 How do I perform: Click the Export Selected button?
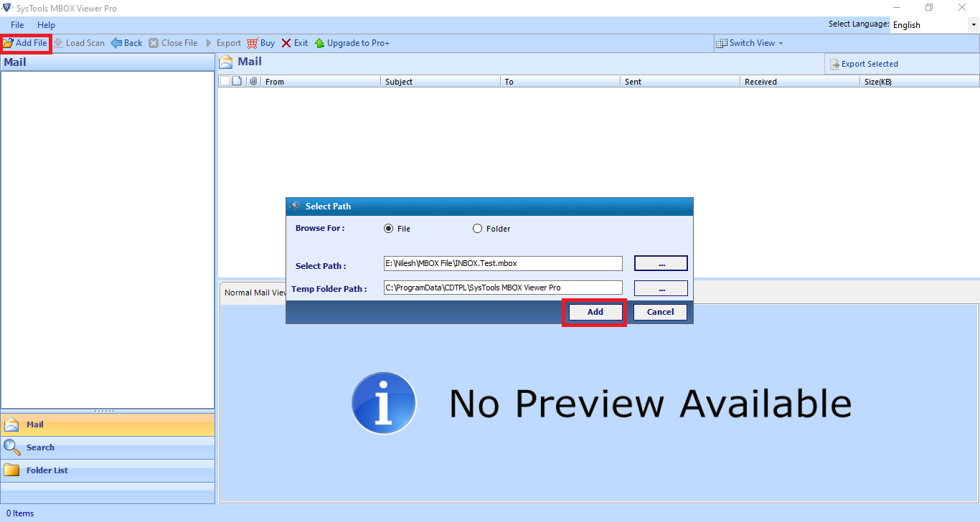(x=864, y=64)
